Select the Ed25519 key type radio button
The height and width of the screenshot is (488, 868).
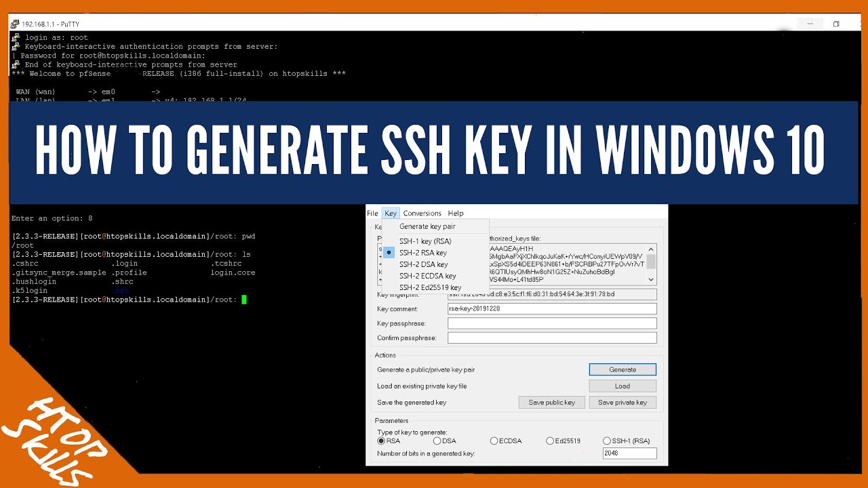click(x=550, y=441)
